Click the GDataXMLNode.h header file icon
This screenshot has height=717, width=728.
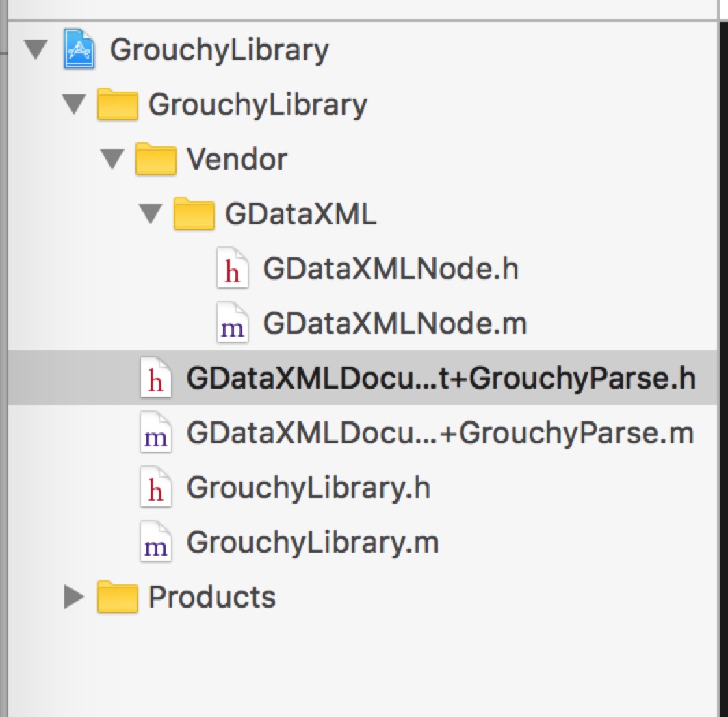click(233, 269)
